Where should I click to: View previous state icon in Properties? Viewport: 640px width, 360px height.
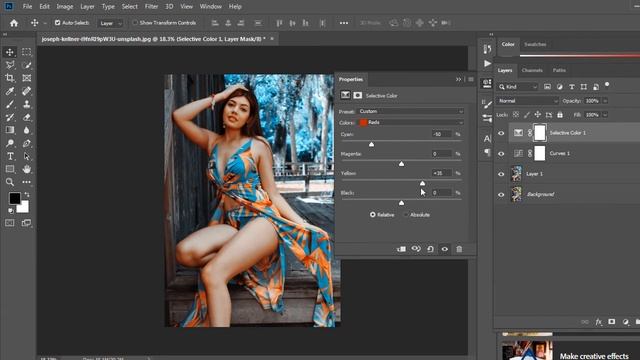(416, 249)
